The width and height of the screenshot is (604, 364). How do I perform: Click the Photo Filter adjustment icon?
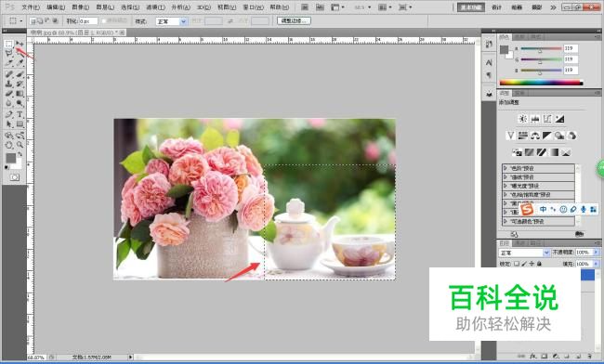point(559,136)
